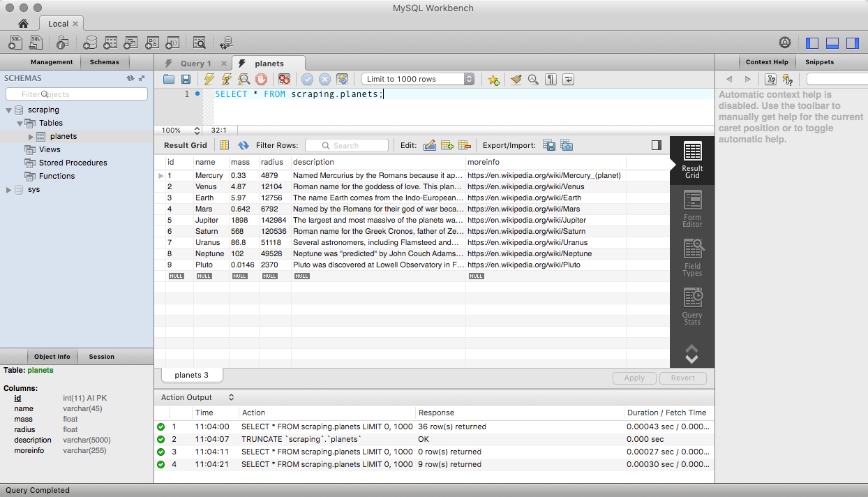Create a new schema icon

tap(89, 43)
